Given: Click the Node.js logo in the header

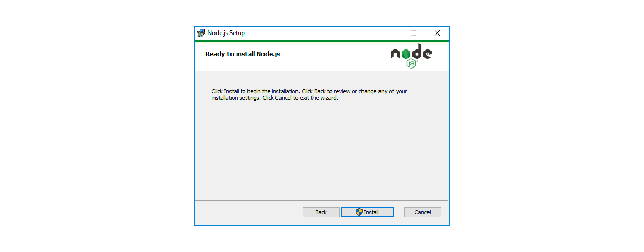Looking at the screenshot, I should click(x=411, y=56).
